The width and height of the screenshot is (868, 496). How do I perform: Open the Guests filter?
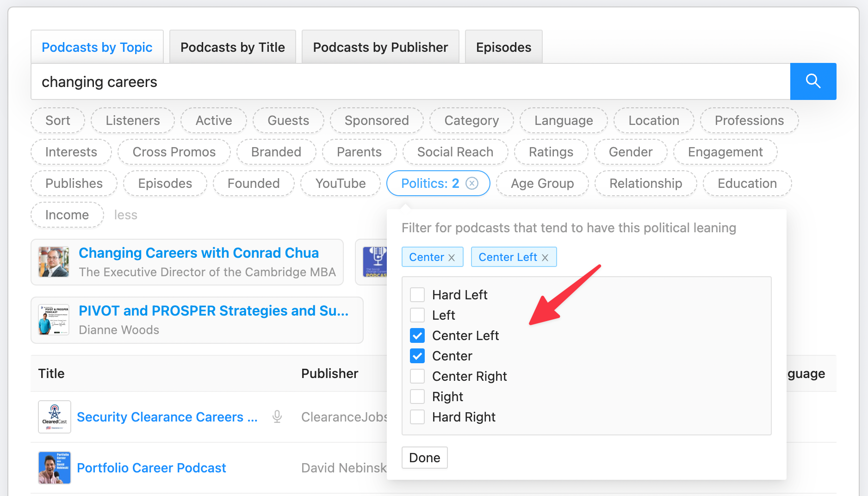tap(288, 120)
